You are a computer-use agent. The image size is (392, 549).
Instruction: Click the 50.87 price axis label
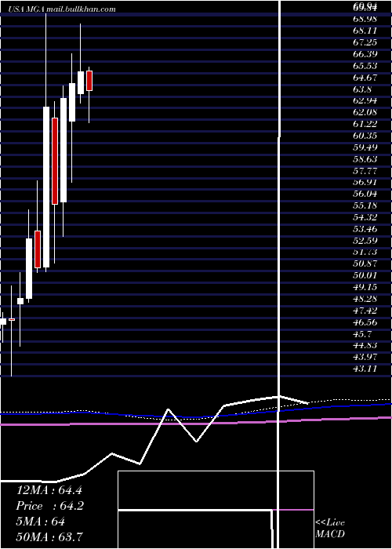[x=365, y=264]
